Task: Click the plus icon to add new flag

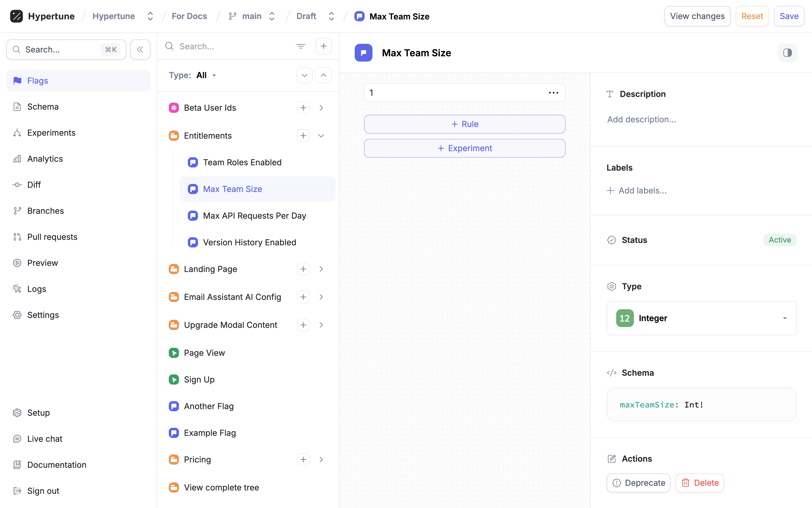Action: [323, 46]
